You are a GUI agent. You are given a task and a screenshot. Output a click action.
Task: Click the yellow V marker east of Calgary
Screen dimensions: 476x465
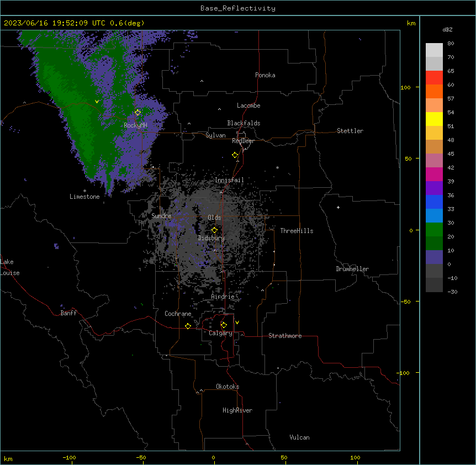tap(237, 323)
